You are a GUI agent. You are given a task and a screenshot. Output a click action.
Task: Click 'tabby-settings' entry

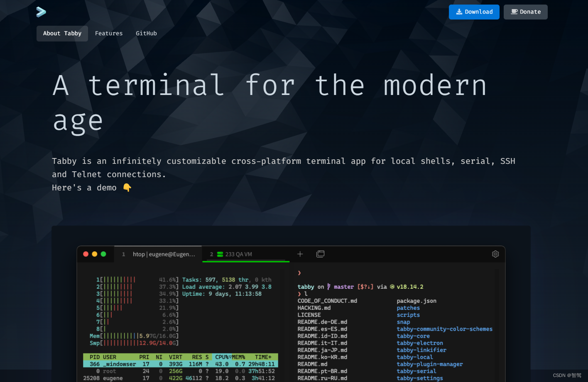point(420,378)
